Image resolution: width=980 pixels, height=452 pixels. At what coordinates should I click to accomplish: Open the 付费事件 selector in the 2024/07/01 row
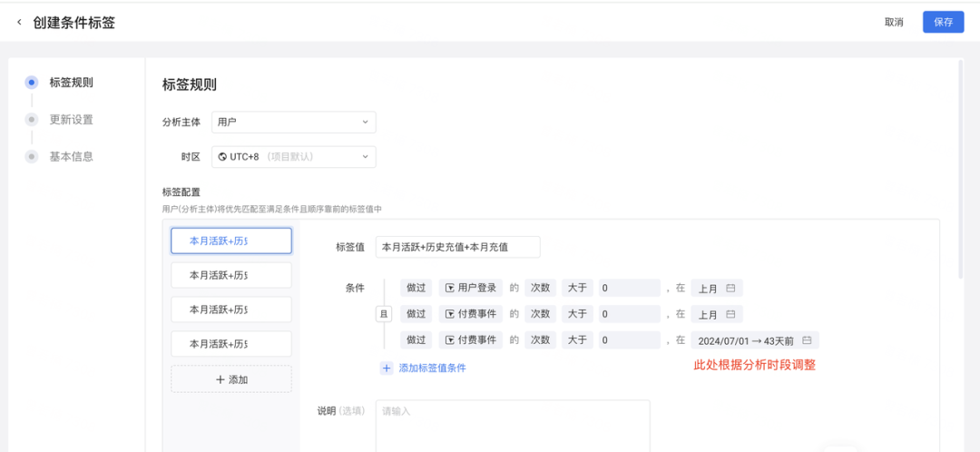471,340
